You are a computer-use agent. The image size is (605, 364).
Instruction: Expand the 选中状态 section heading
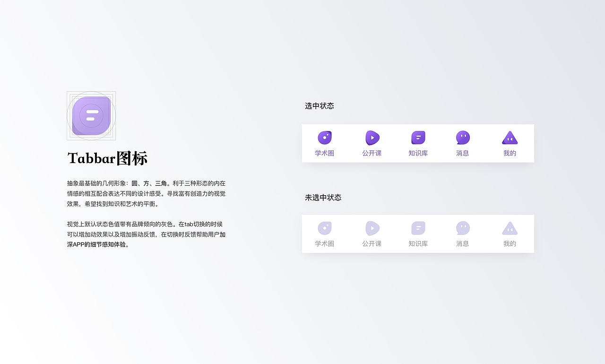click(x=320, y=106)
